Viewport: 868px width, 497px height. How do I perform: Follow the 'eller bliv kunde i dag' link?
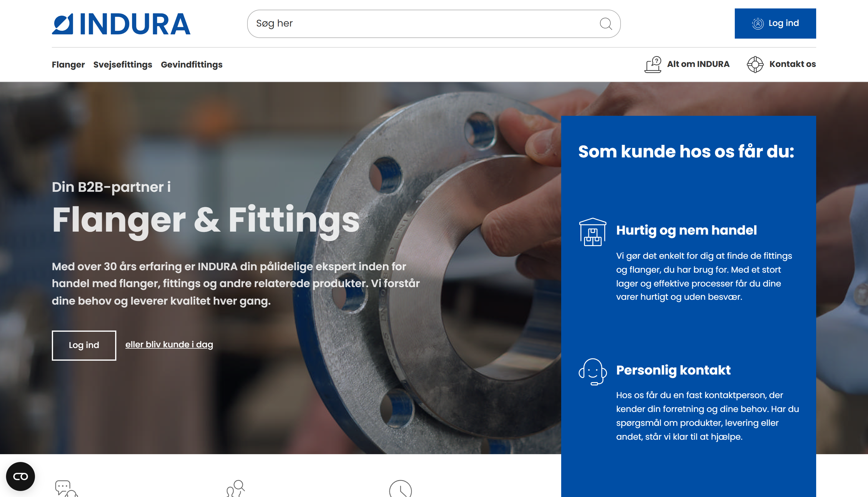[169, 344]
